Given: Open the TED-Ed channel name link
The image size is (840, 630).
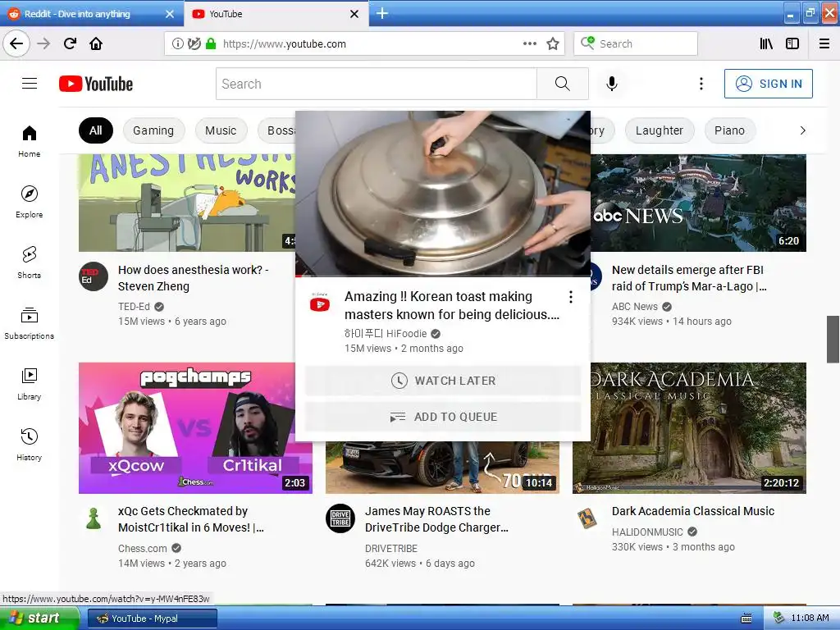Looking at the screenshot, I should (x=134, y=307).
